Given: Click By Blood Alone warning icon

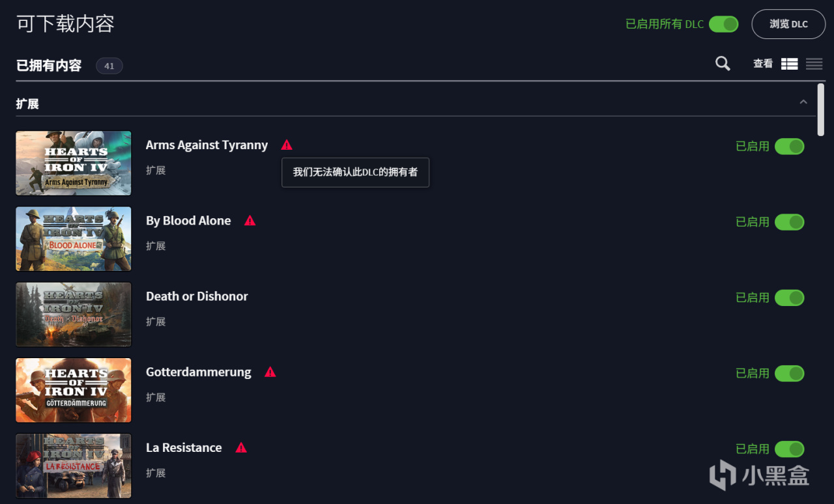Looking at the screenshot, I should tap(250, 221).
